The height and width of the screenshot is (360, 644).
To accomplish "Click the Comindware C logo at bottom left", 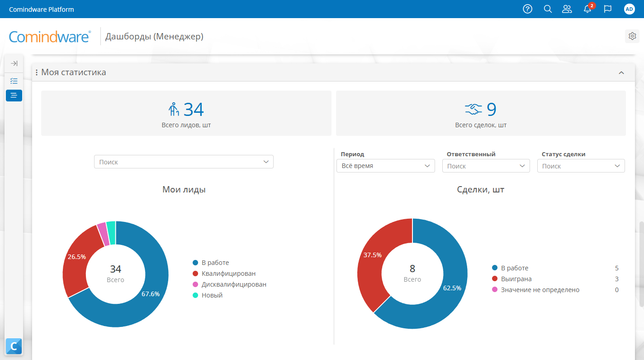I will coord(14,346).
